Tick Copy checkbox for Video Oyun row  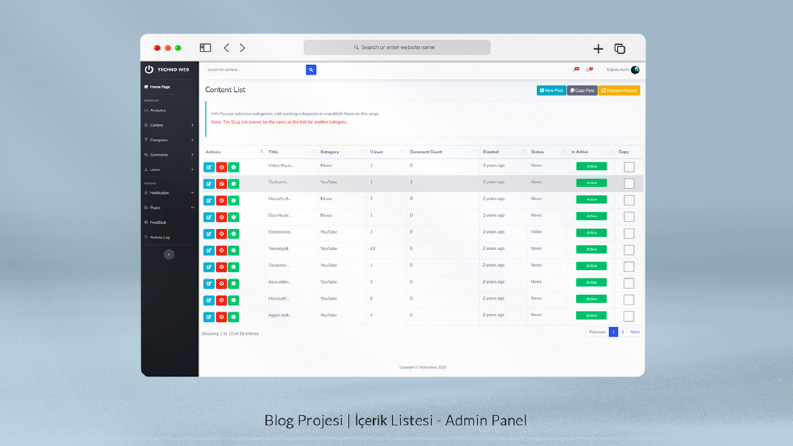tap(629, 167)
